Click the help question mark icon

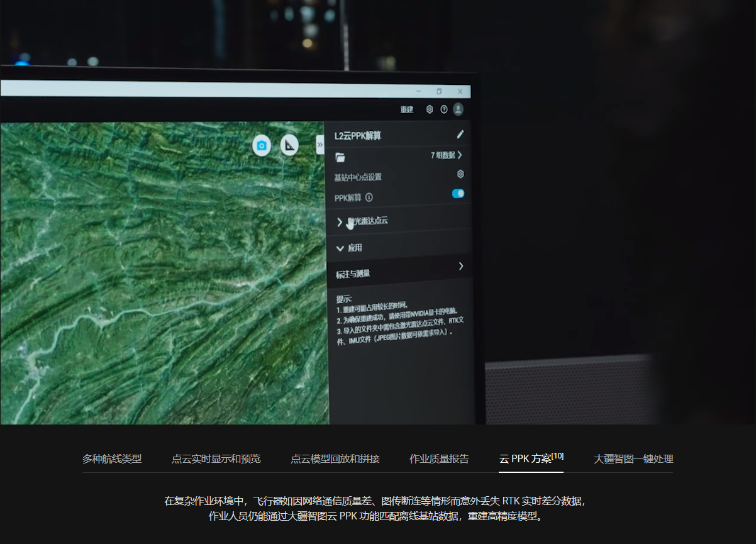tap(444, 109)
